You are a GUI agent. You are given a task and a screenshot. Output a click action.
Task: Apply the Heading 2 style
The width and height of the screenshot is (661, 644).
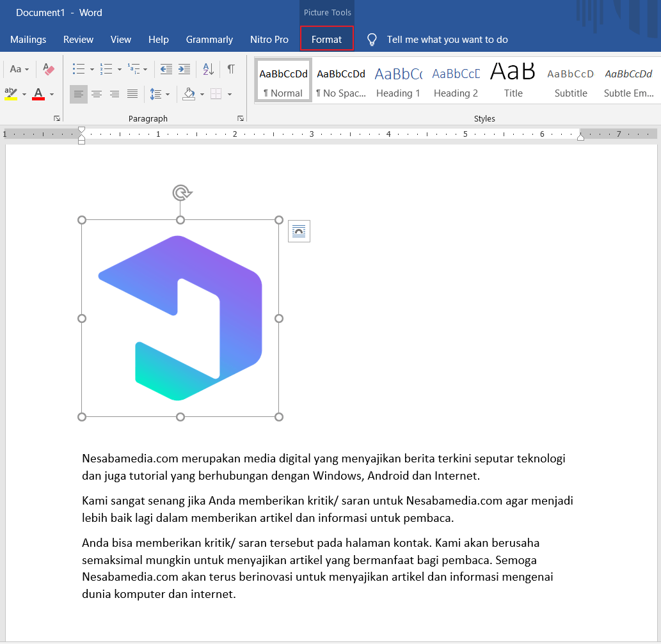pyautogui.click(x=456, y=81)
